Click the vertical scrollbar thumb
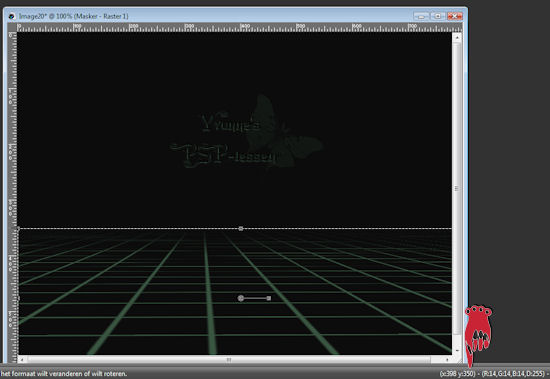This screenshot has width=550, height=379. coord(457,188)
